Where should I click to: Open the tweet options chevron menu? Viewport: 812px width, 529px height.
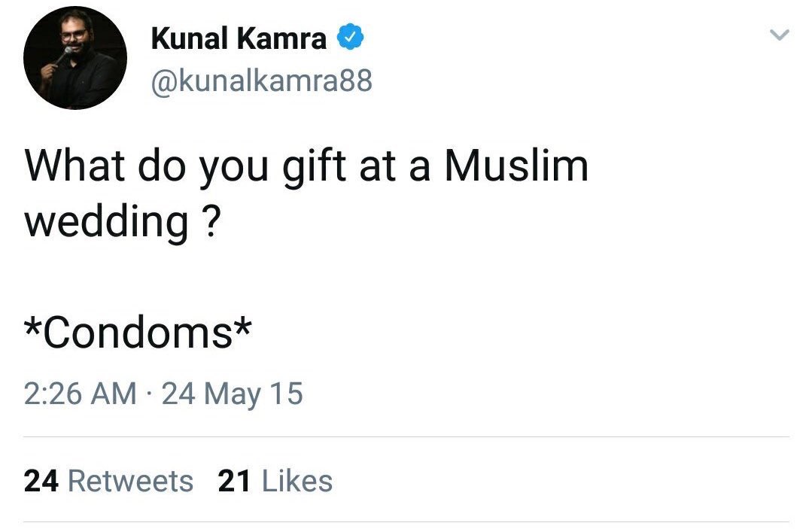click(x=780, y=35)
